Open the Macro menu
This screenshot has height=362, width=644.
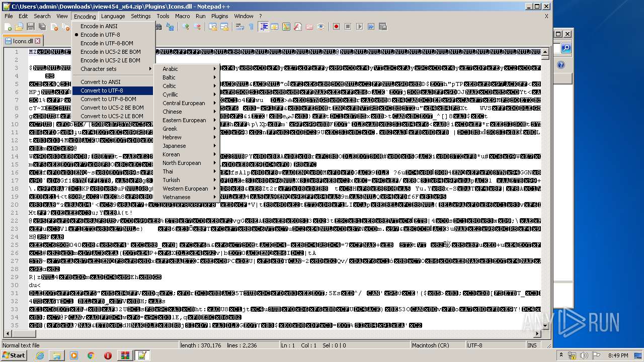[183, 16]
